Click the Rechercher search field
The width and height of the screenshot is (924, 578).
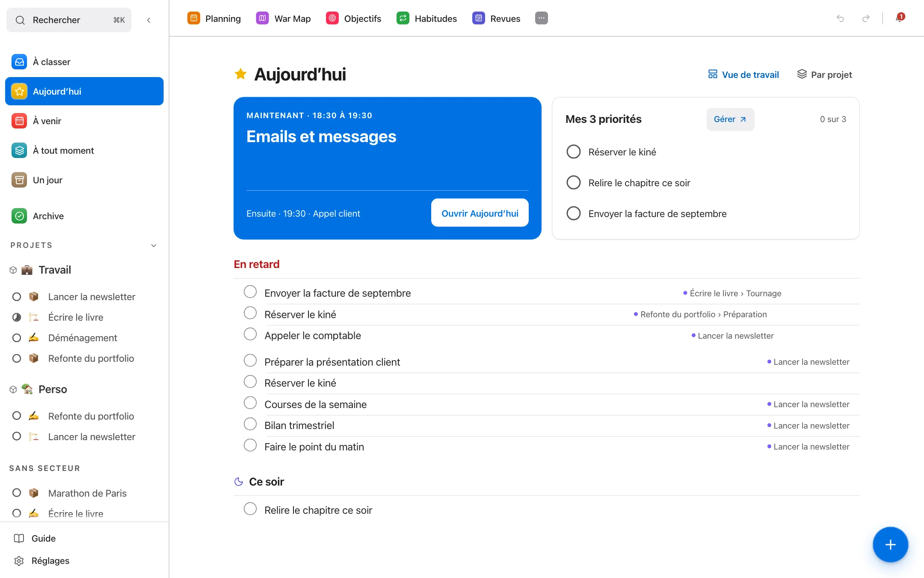click(x=69, y=20)
